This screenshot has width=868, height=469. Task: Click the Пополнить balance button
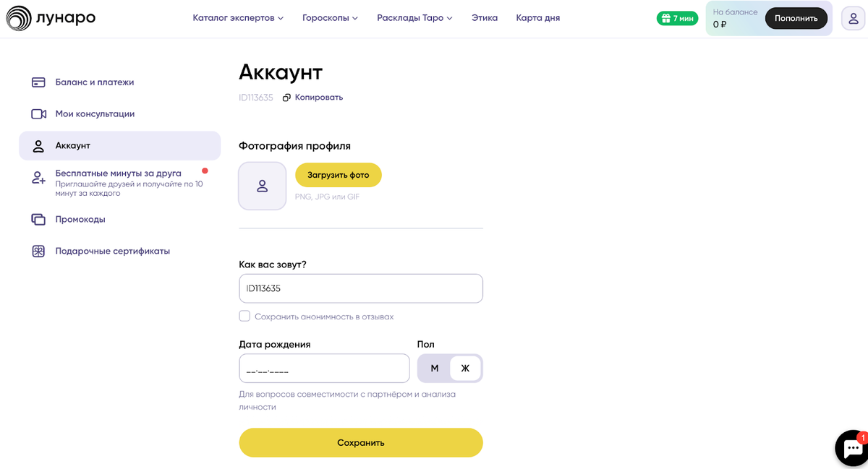point(796,19)
